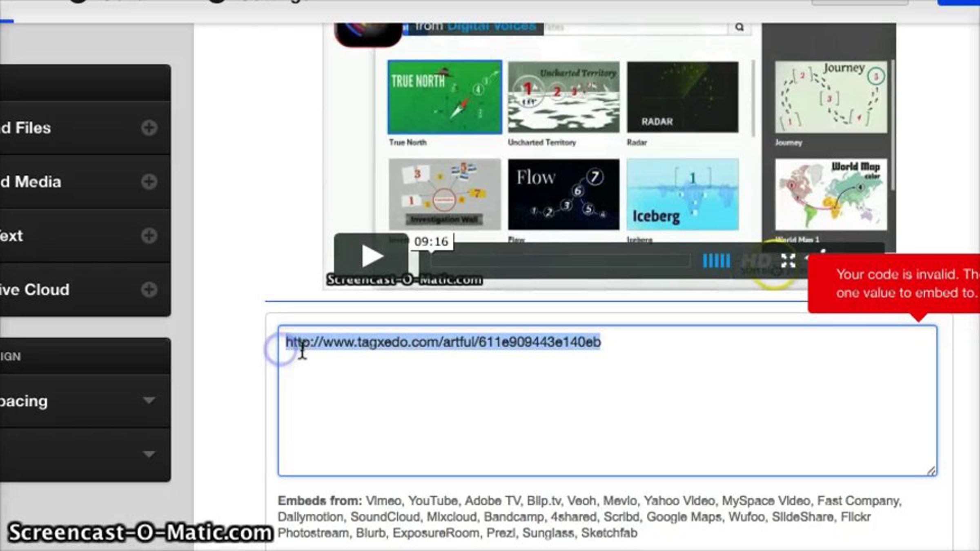Click the 09:16 timestamp tooltip

pyautogui.click(x=431, y=241)
